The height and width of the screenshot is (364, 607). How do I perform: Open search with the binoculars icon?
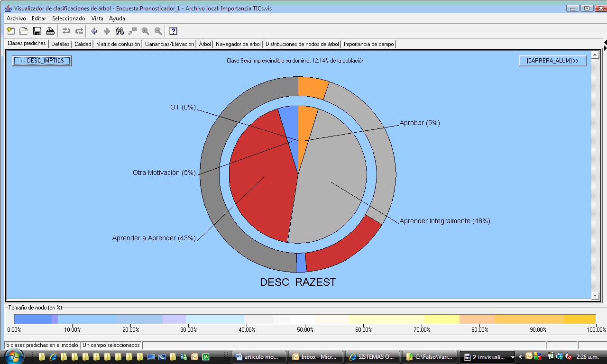[120, 31]
